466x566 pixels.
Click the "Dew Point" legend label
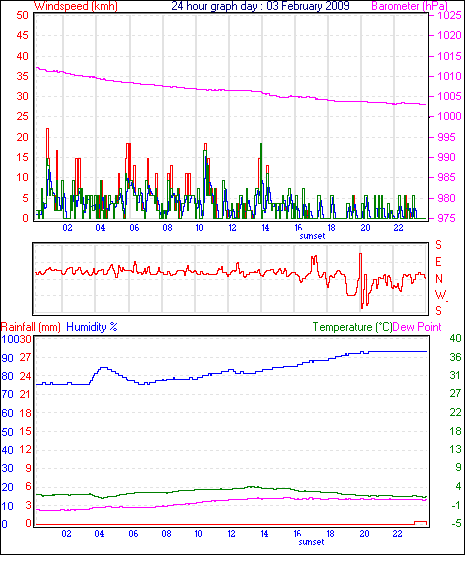pos(417,327)
